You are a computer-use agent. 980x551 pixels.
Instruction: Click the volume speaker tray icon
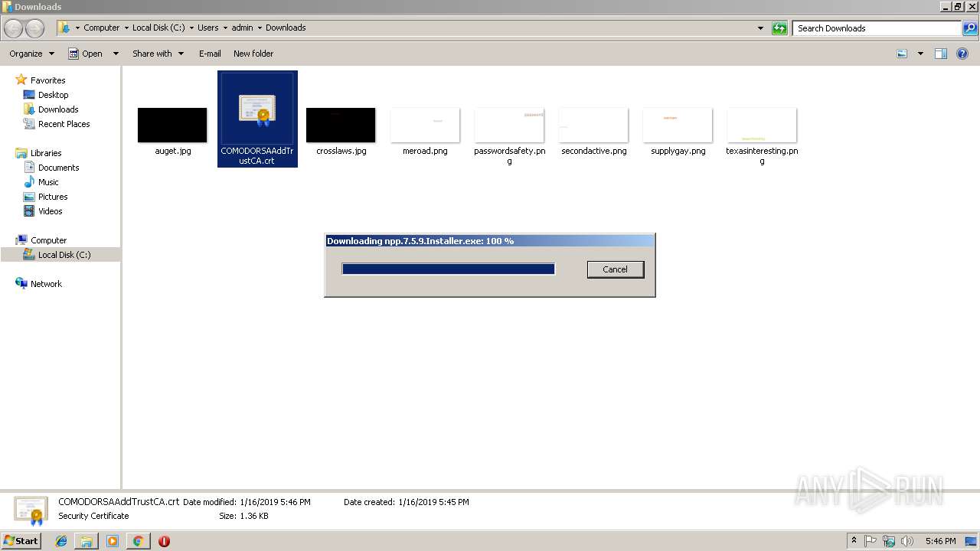click(x=907, y=541)
